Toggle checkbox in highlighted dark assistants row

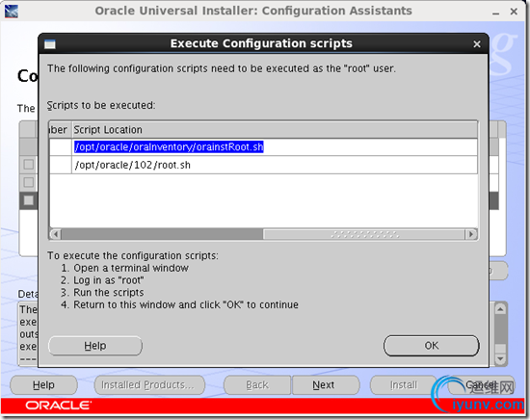pyautogui.click(x=29, y=200)
